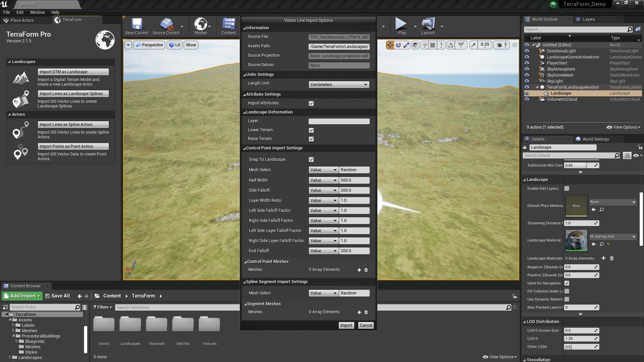644x362 pixels.
Task: Enable Fill Collision Under Landscape checkbox
Action: 567,291
